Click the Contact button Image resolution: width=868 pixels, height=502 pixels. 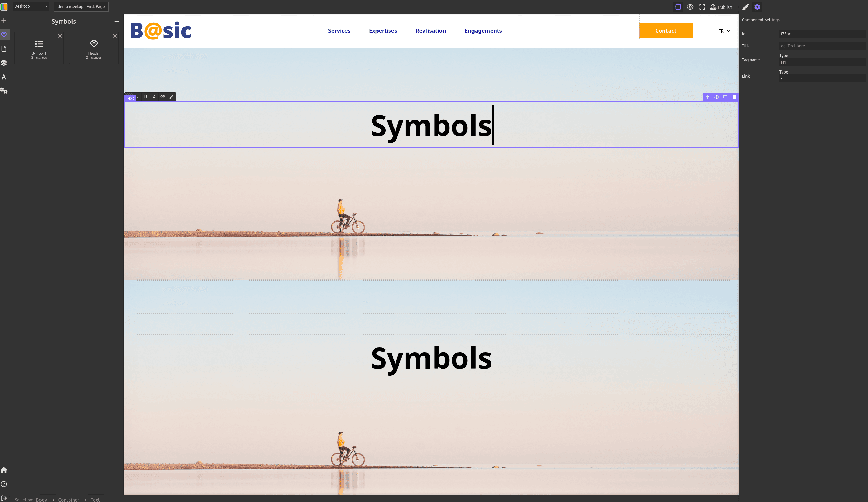pos(665,31)
